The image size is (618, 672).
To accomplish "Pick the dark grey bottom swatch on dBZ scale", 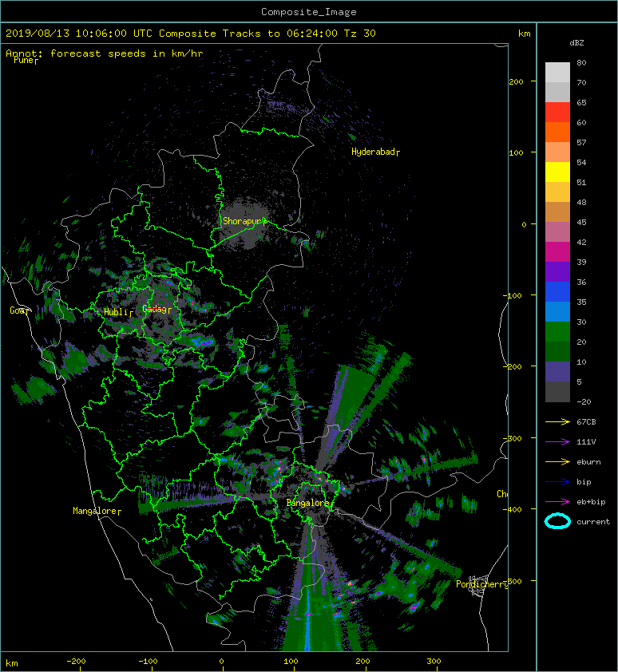I will click(557, 392).
